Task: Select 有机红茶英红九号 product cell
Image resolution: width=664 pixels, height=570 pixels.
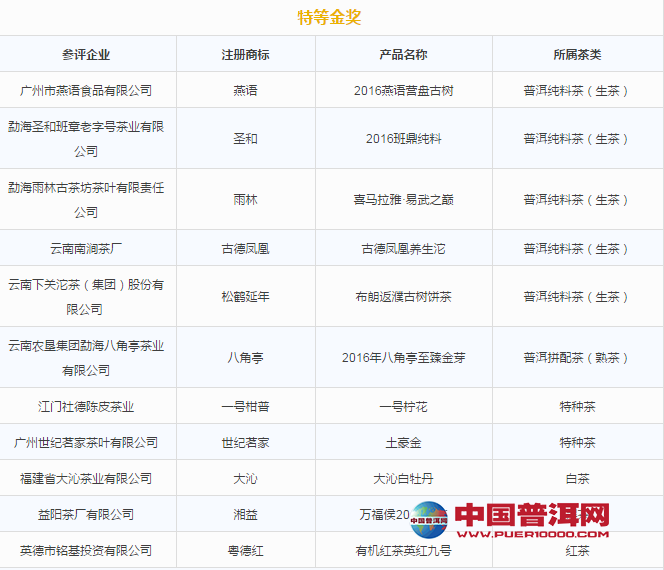Action: click(x=404, y=550)
